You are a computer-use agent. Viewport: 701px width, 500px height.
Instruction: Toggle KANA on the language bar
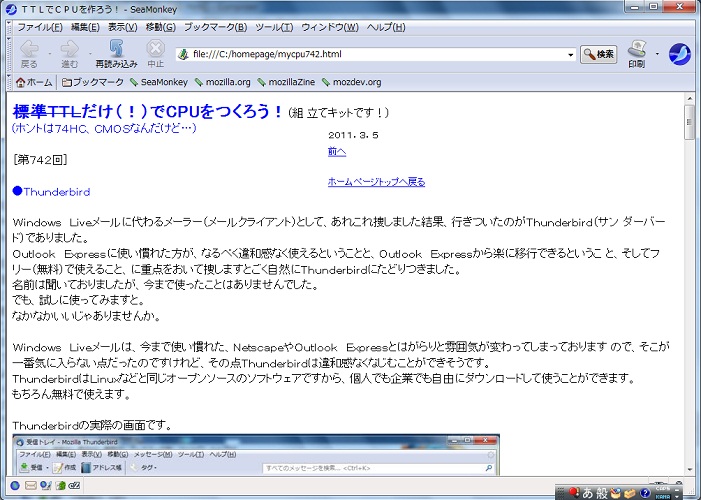pyautogui.click(x=663, y=496)
